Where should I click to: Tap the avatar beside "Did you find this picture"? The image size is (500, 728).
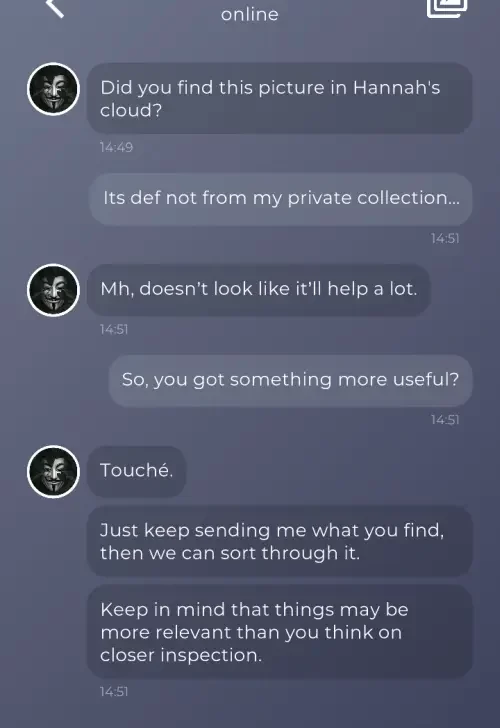[53, 89]
